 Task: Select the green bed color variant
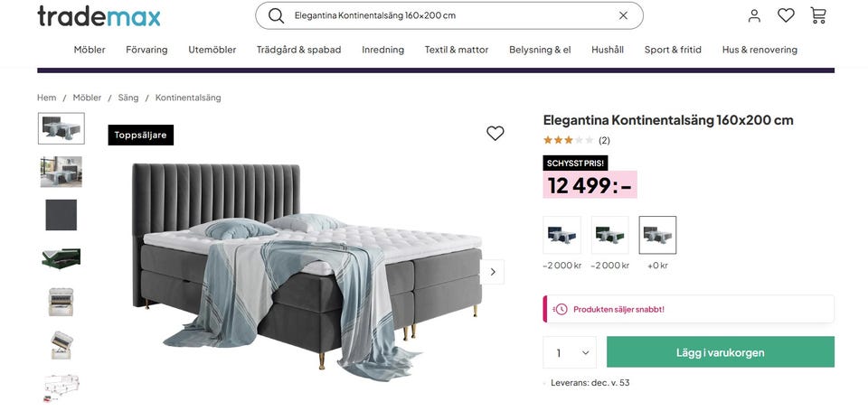pyautogui.click(x=609, y=235)
